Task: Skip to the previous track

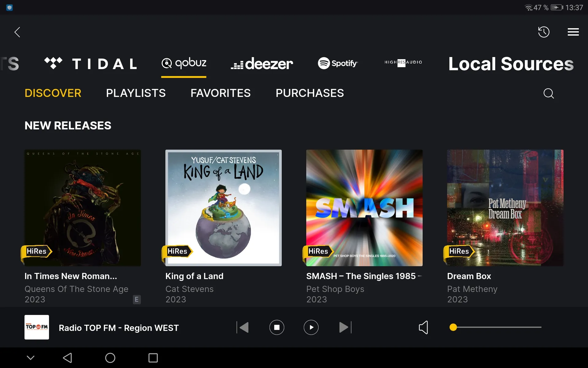Action: (x=243, y=327)
